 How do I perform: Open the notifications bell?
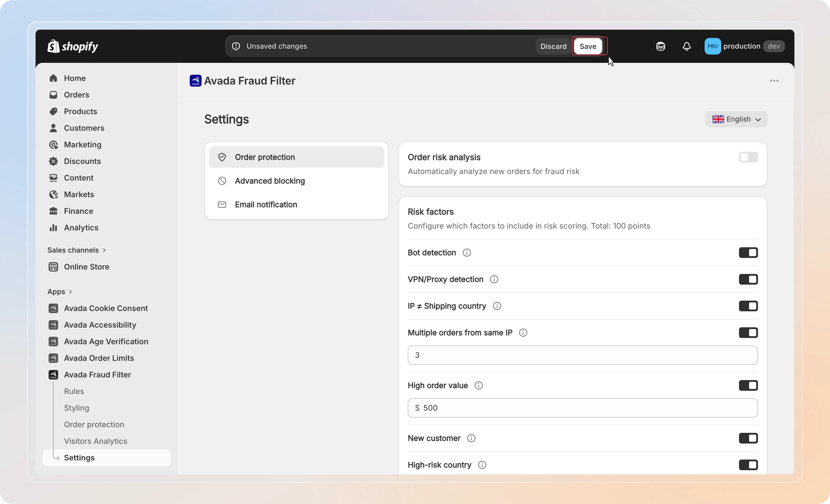click(687, 46)
